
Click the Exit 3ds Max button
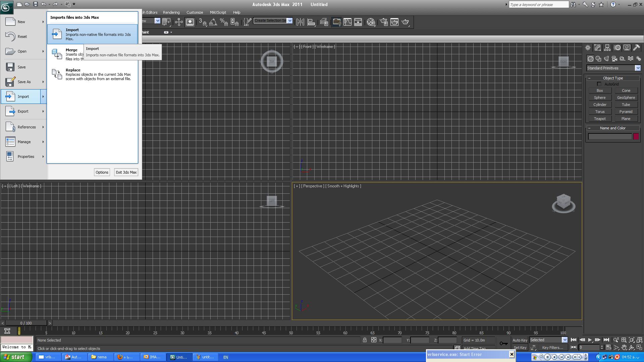(x=126, y=172)
